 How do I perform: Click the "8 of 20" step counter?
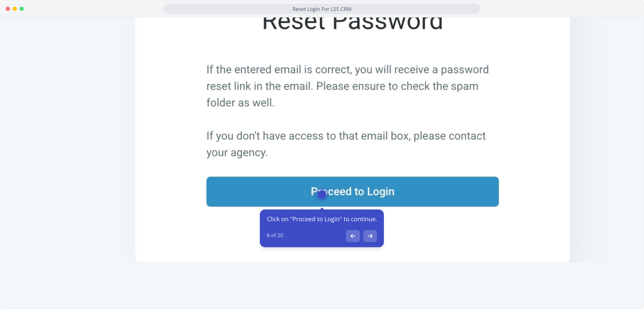(x=275, y=235)
